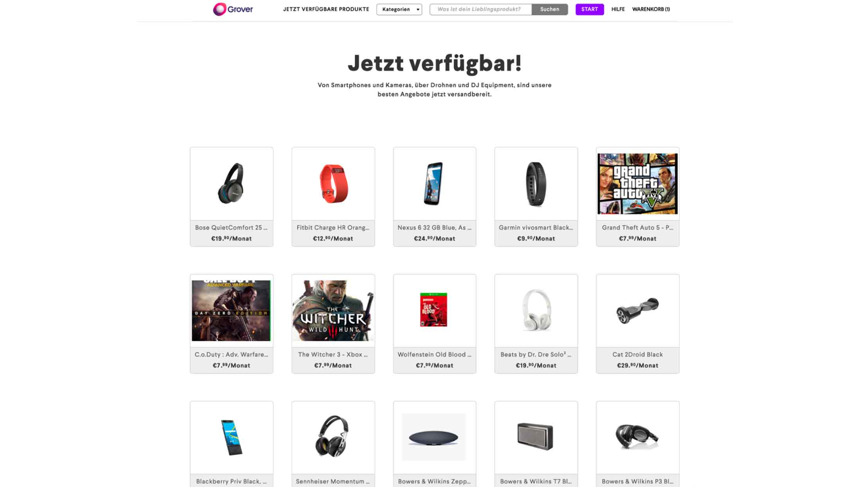Select the Grand Theft Auto 5 cover

point(637,184)
